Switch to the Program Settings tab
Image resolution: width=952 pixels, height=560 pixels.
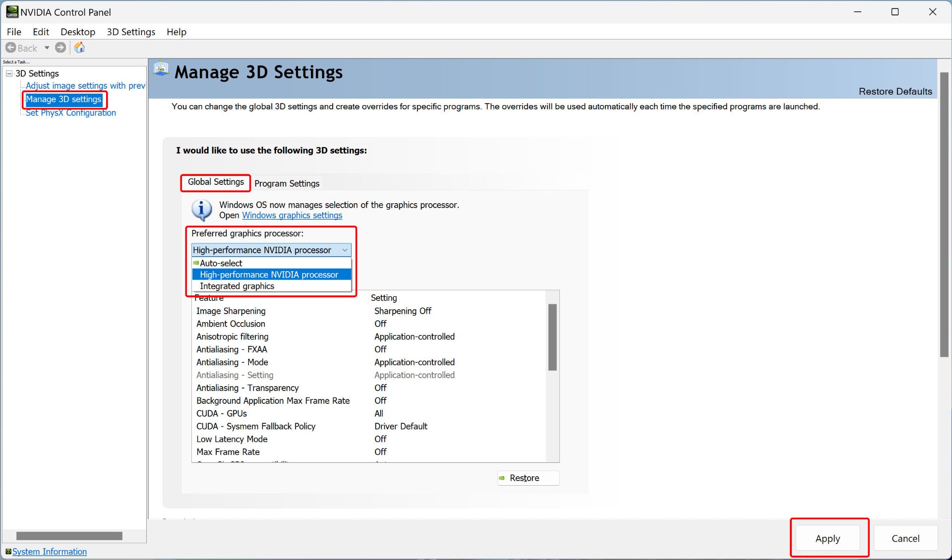286,183
